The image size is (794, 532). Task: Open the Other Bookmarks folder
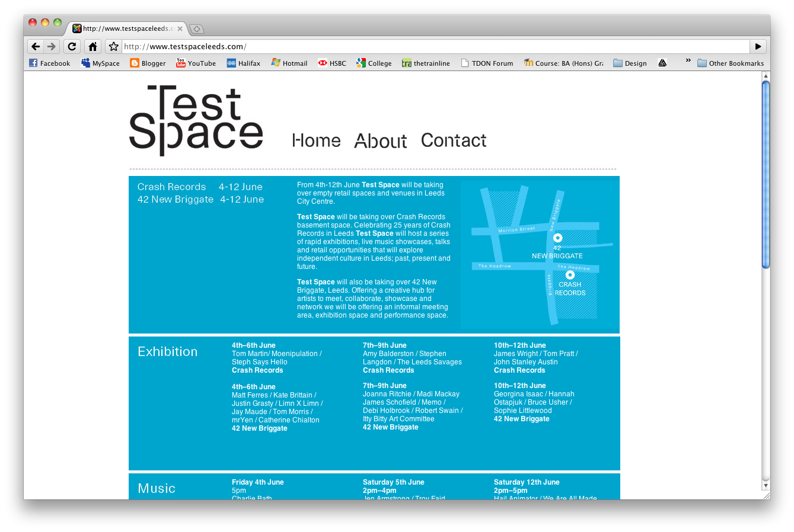(731, 63)
